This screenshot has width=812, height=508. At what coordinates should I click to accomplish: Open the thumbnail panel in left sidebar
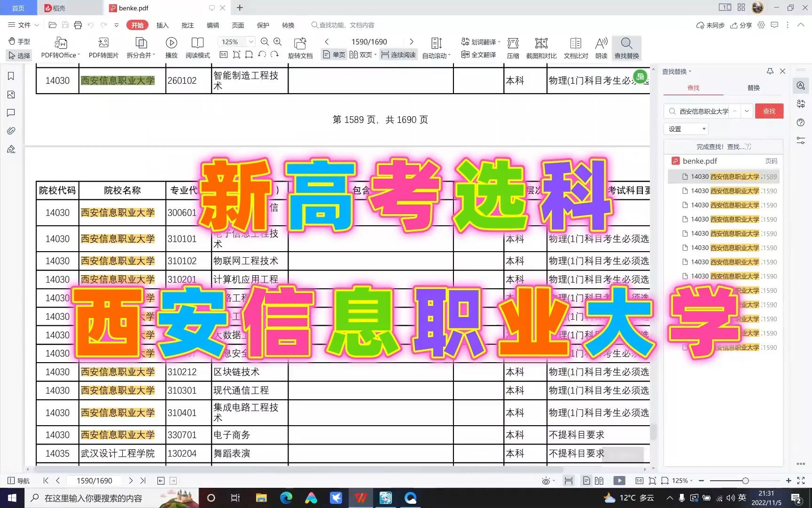click(11, 95)
